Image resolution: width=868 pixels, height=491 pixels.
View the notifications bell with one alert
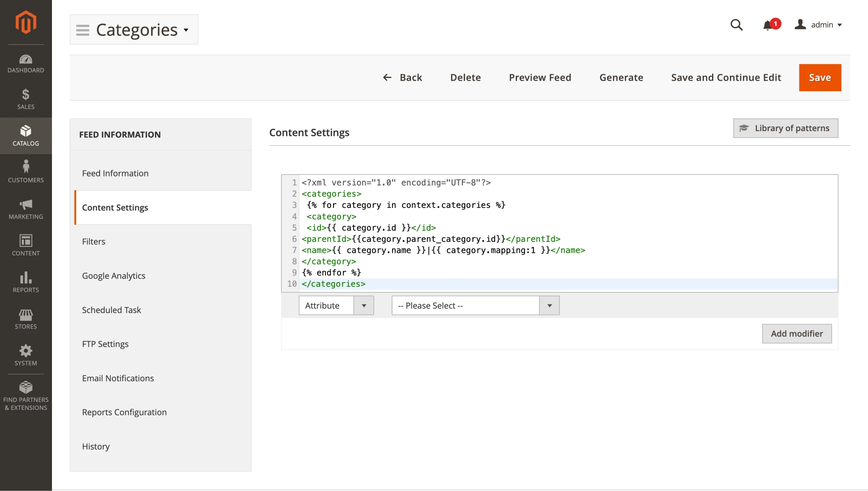[768, 24]
